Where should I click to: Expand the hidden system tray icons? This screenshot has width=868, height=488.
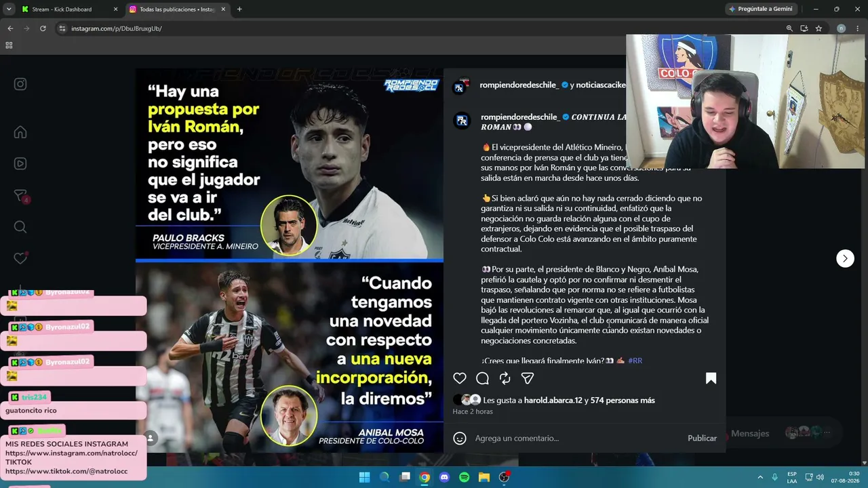[x=760, y=477]
